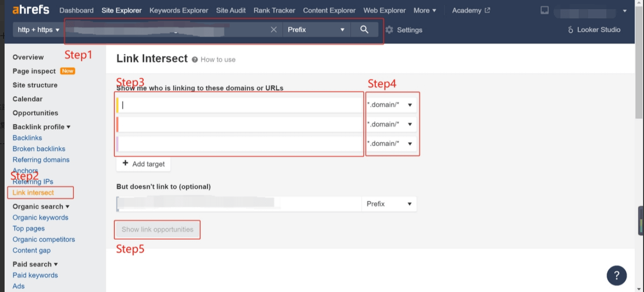Open Paid keywords report

click(35, 275)
